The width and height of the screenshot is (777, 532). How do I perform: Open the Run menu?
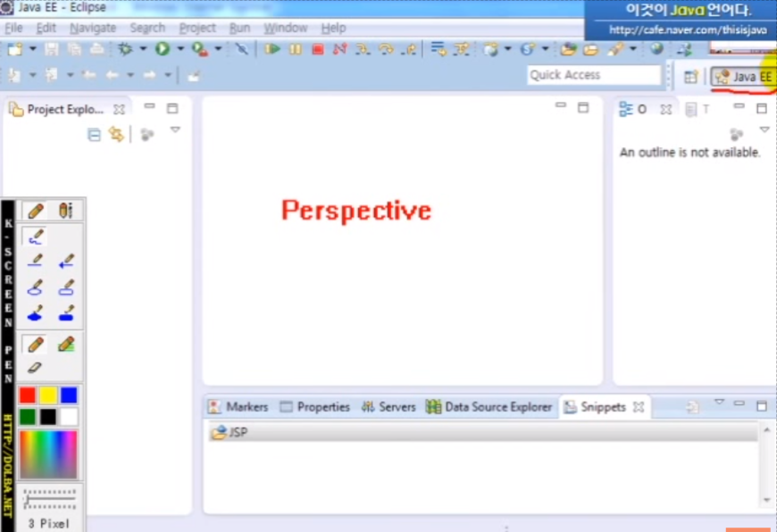point(240,28)
